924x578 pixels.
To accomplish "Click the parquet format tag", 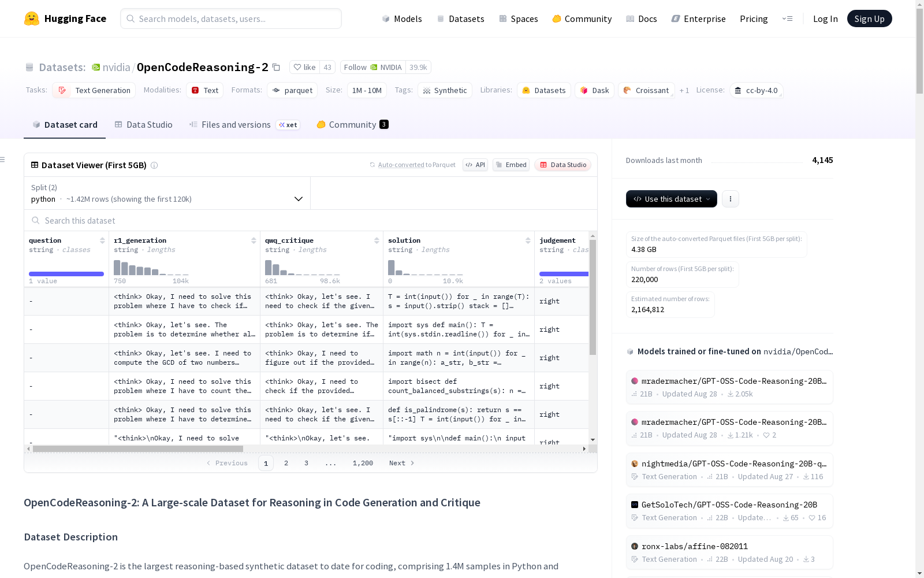I will pos(292,90).
